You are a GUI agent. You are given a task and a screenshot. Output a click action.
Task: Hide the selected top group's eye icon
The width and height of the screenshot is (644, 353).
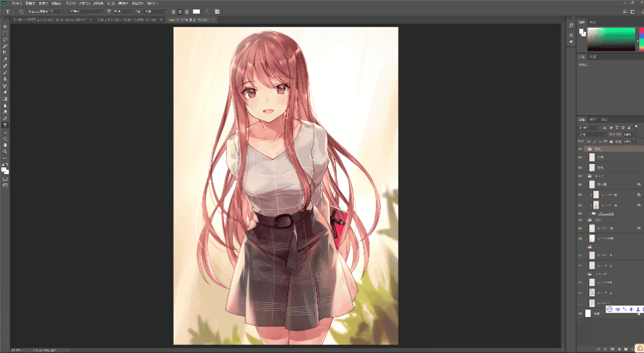point(580,148)
